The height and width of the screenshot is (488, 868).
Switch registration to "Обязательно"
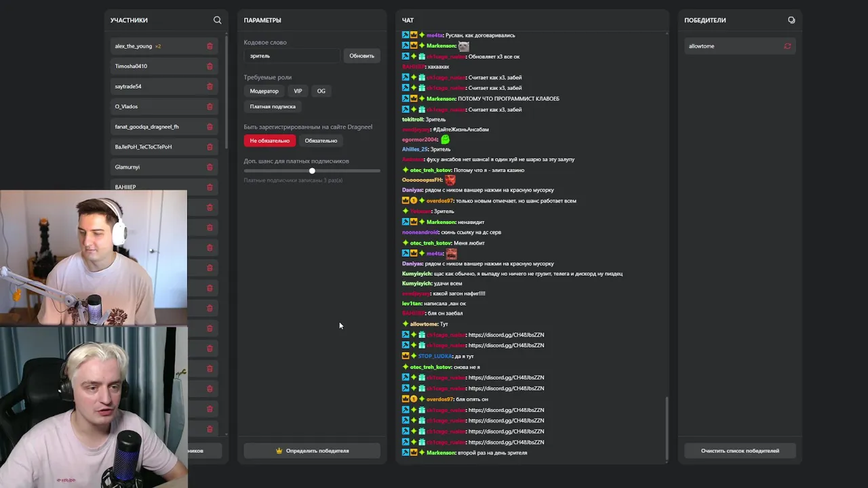(x=321, y=141)
